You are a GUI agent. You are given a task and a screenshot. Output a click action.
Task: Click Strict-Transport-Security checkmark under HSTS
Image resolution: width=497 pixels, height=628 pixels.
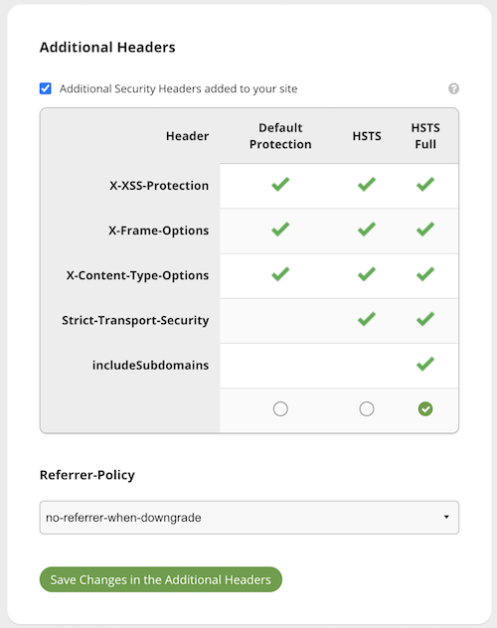(x=366, y=319)
